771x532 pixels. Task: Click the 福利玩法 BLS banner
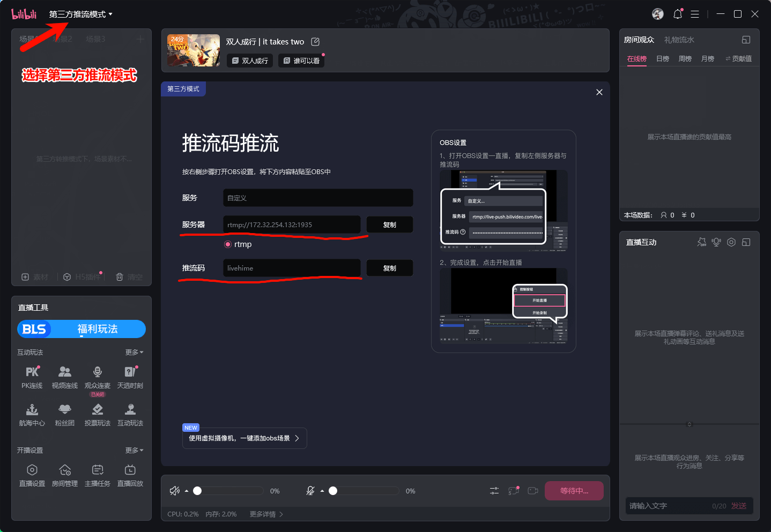[x=81, y=329]
